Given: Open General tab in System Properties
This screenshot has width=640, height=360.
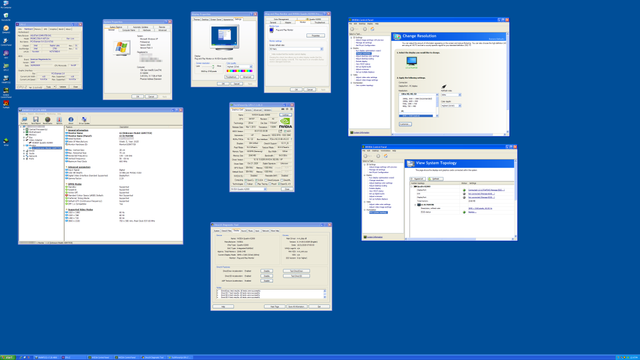Looking at the screenshot, I should (111, 30).
